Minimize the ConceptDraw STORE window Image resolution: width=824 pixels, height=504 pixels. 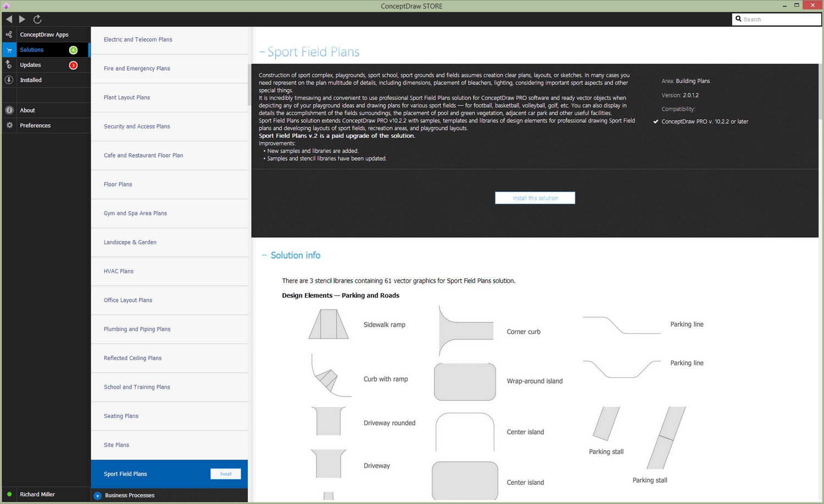pos(784,5)
